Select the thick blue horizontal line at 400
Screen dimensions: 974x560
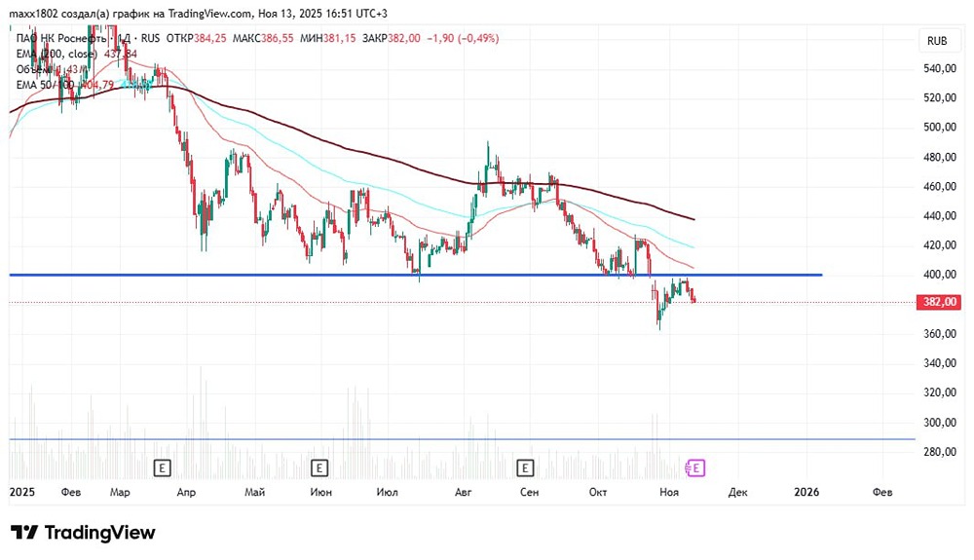416,275
